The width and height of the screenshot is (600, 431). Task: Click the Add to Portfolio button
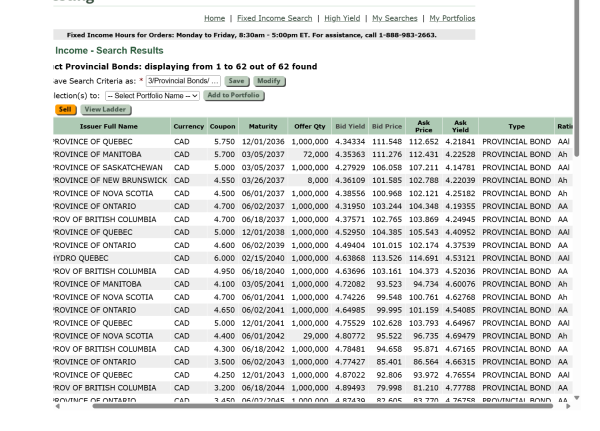[x=233, y=95]
